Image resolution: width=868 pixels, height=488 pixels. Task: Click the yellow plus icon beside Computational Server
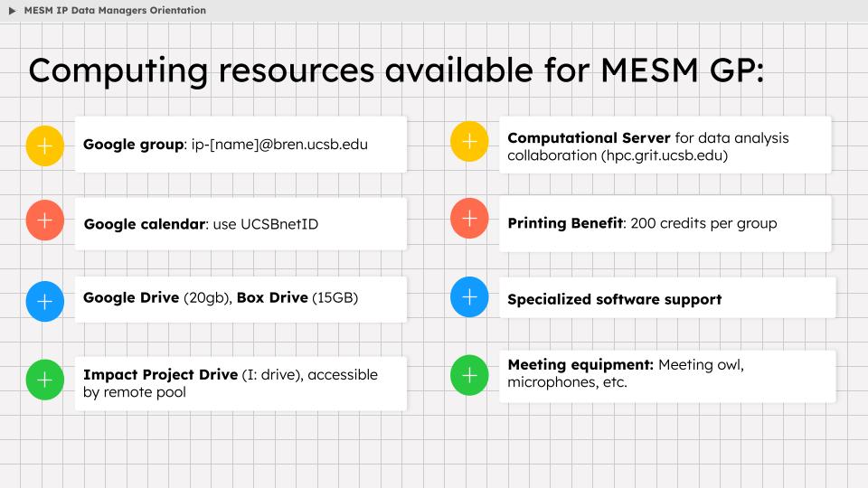469,142
